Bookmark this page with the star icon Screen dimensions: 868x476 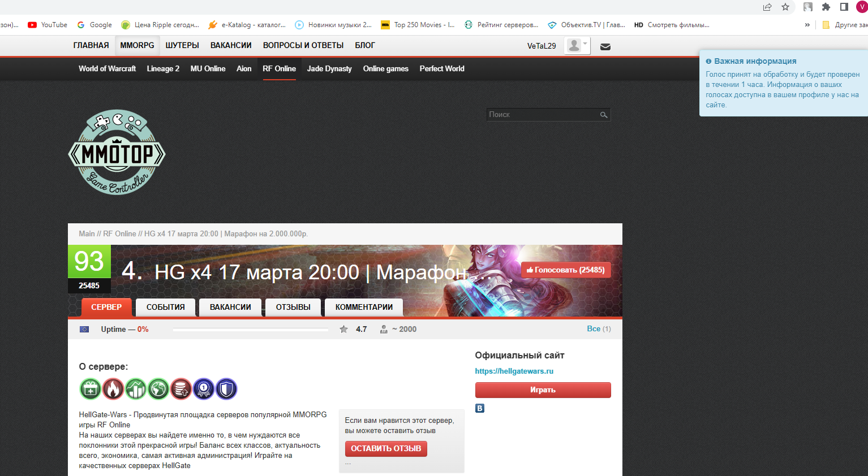coord(785,7)
